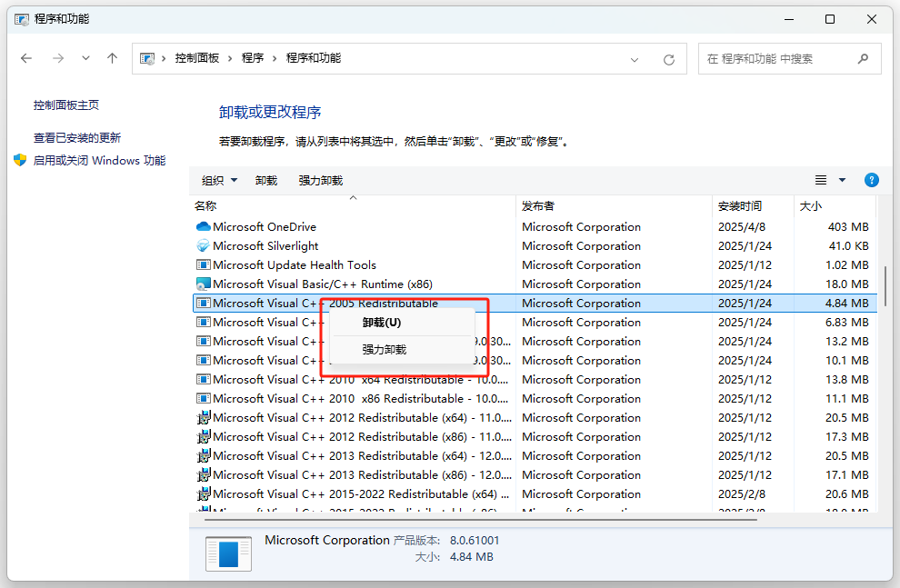Click 卸载 in the toolbar
Screen dimensions: 900x588
(266, 181)
